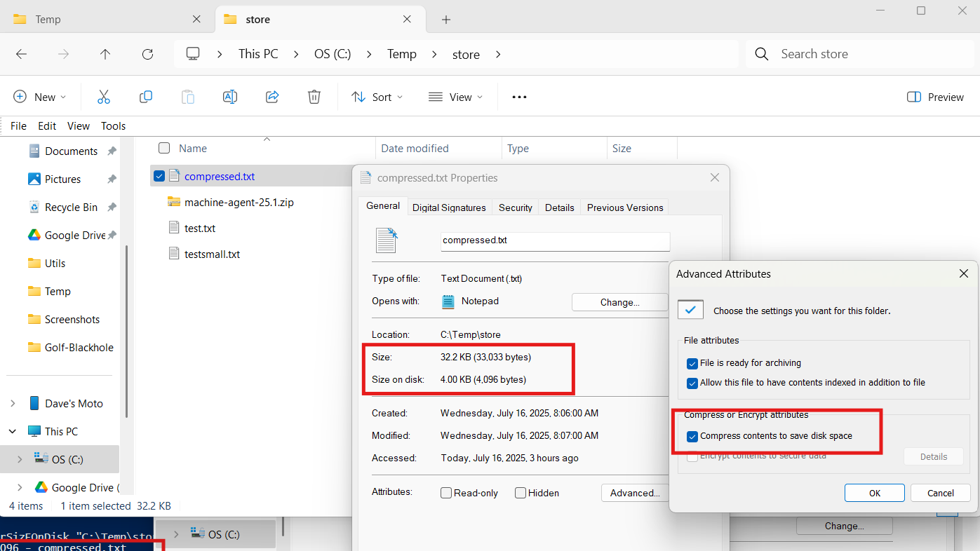Toggle Allow this file to have contents indexed

(x=693, y=383)
